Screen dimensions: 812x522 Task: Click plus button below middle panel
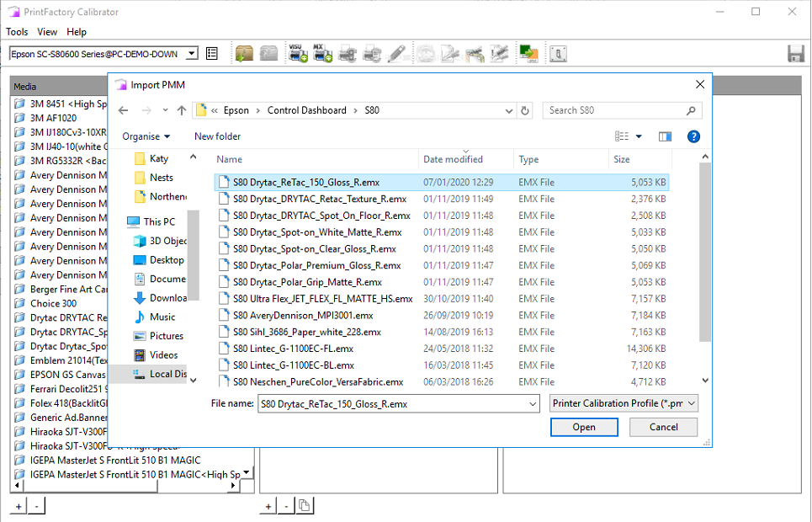pyautogui.click(x=268, y=507)
